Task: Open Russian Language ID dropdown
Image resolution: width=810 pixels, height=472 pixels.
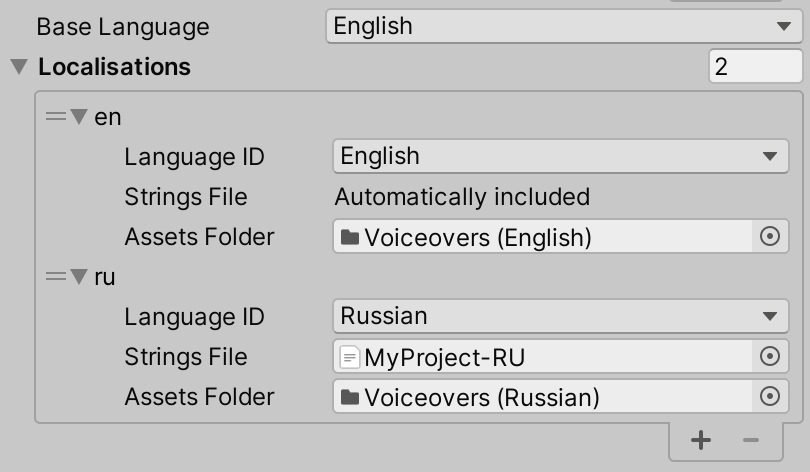Action: pyautogui.click(x=558, y=316)
